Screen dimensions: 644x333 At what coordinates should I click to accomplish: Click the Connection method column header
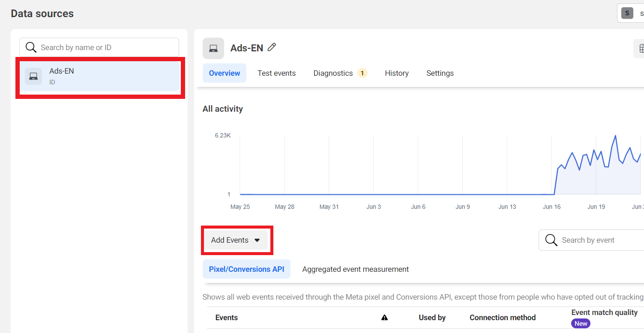(503, 318)
